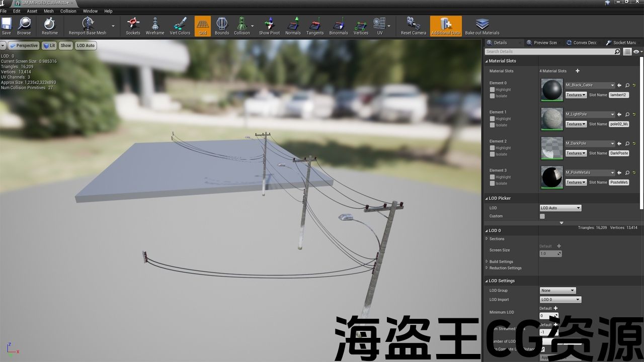Switch to the Socket Manager tab
Screen dimensions: 644x362
[622, 43]
